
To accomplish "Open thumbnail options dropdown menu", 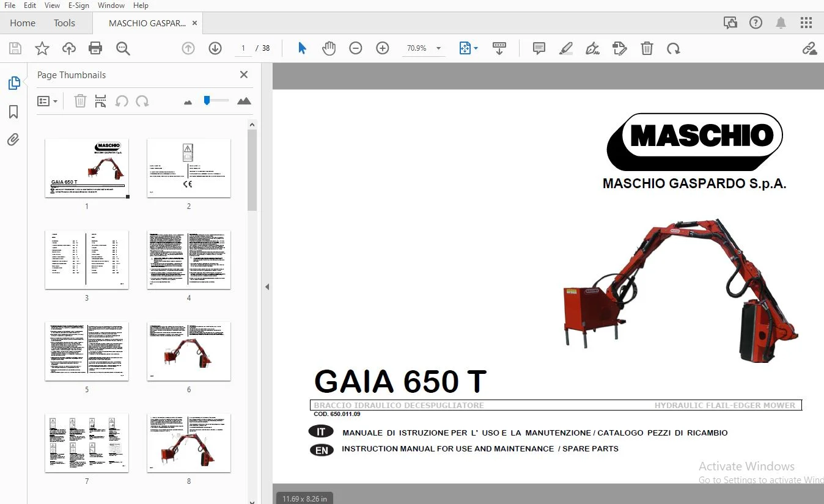I will [47, 101].
